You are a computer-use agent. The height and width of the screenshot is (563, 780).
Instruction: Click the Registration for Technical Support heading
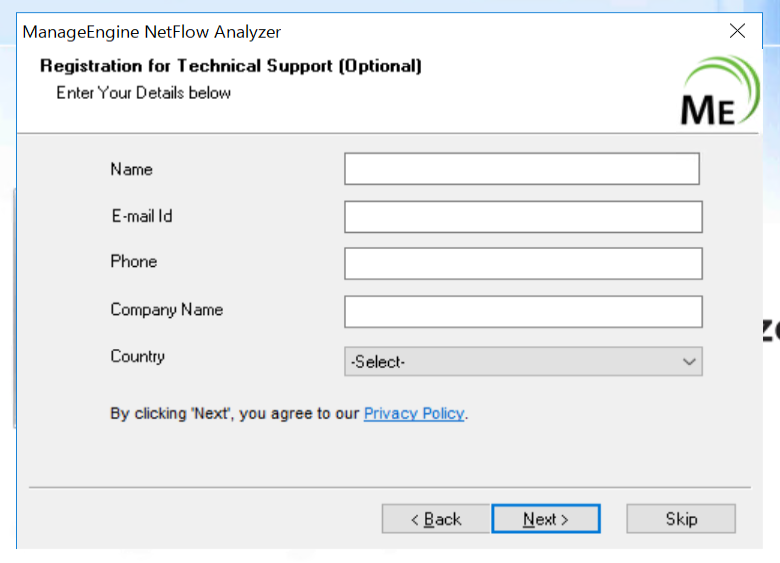(230, 66)
